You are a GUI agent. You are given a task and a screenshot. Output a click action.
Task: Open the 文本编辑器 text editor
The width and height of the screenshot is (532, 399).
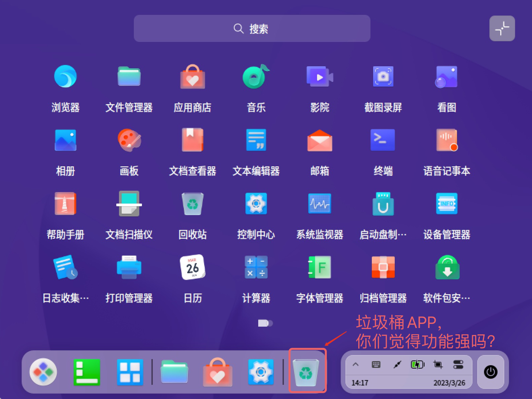tap(256, 140)
